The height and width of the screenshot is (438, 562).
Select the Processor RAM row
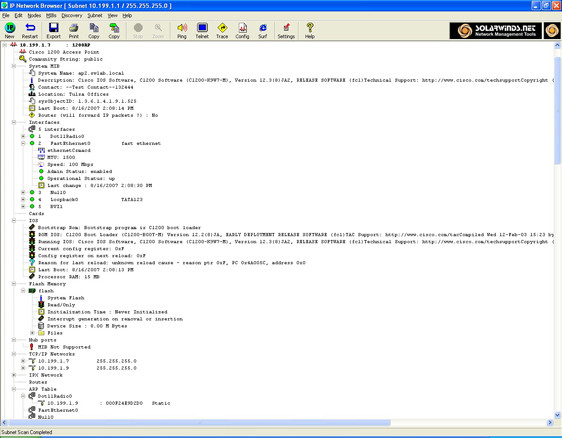click(x=69, y=277)
